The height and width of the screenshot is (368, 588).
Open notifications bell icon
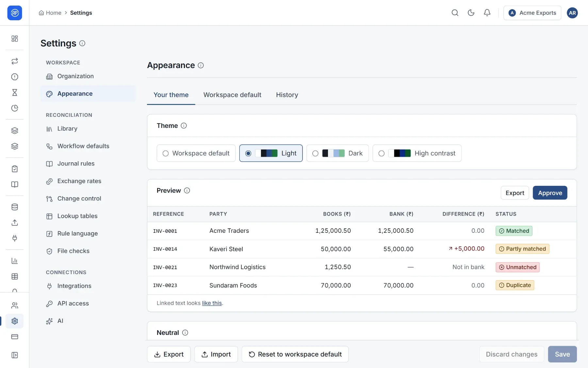[x=487, y=13]
